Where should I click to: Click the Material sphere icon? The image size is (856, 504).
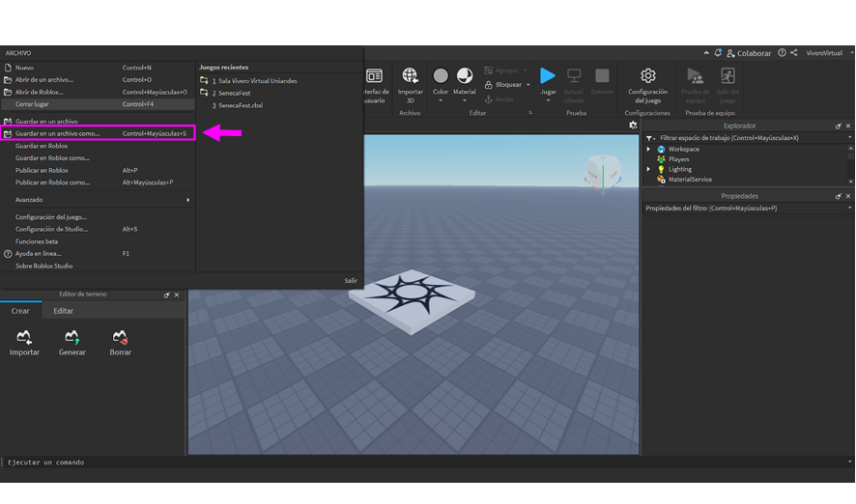tap(465, 76)
